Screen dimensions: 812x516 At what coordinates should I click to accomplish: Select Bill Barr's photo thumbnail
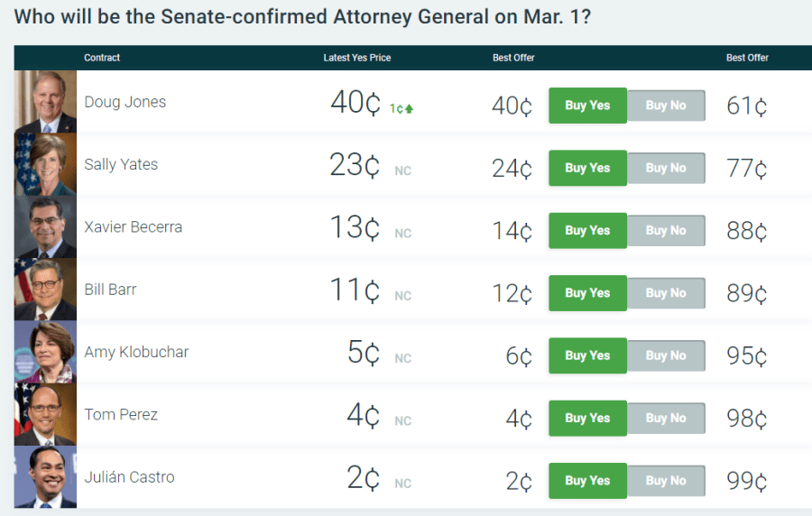click(x=45, y=290)
